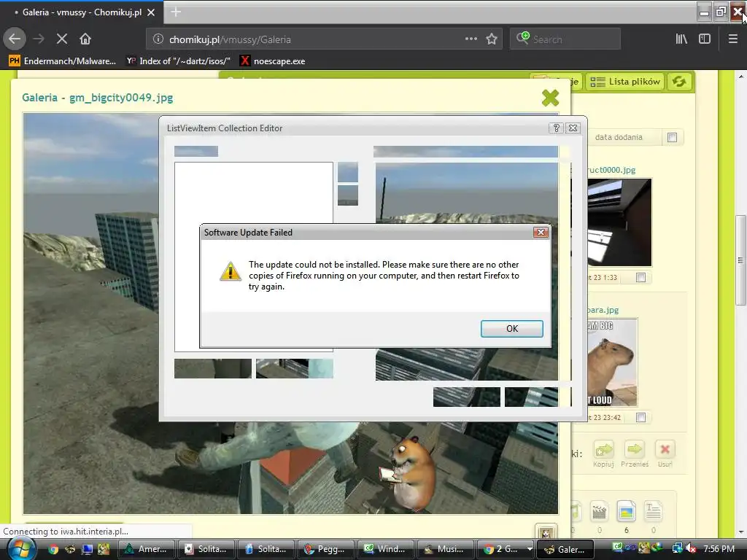Image resolution: width=747 pixels, height=560 pixels.
Task: Click the forward navigation arrow
Action: tap(39, 39)
